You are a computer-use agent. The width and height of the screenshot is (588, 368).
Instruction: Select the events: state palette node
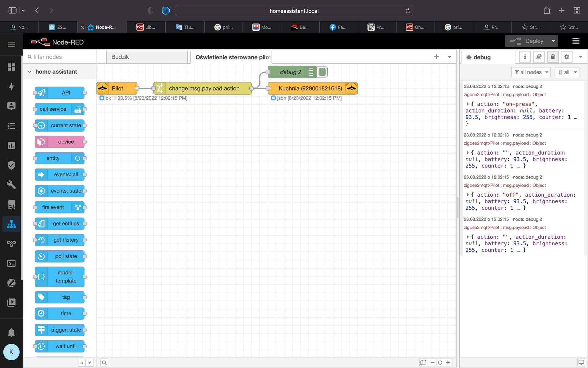point(59,191)
